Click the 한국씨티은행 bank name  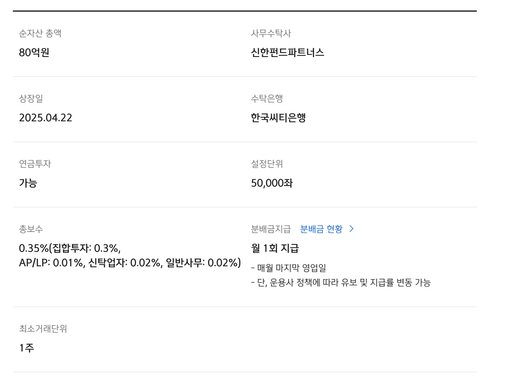point(278,118)
